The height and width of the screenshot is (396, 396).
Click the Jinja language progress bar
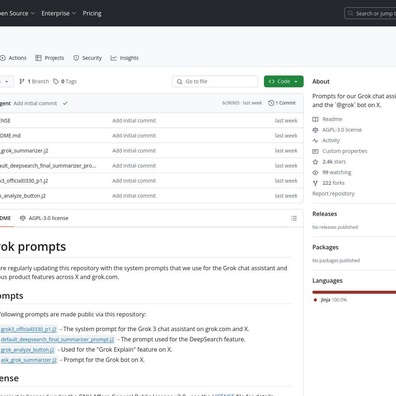pos(354,292)
